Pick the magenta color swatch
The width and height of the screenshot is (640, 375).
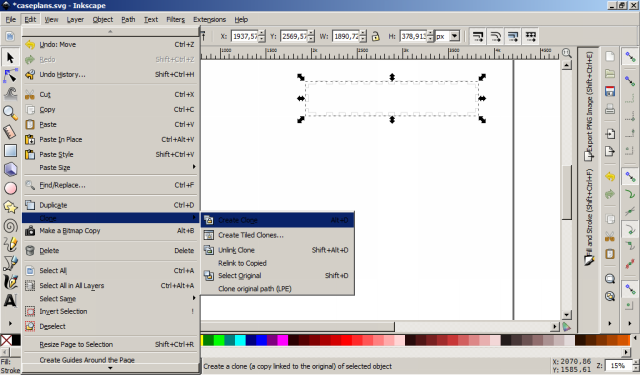pos(283,340)
